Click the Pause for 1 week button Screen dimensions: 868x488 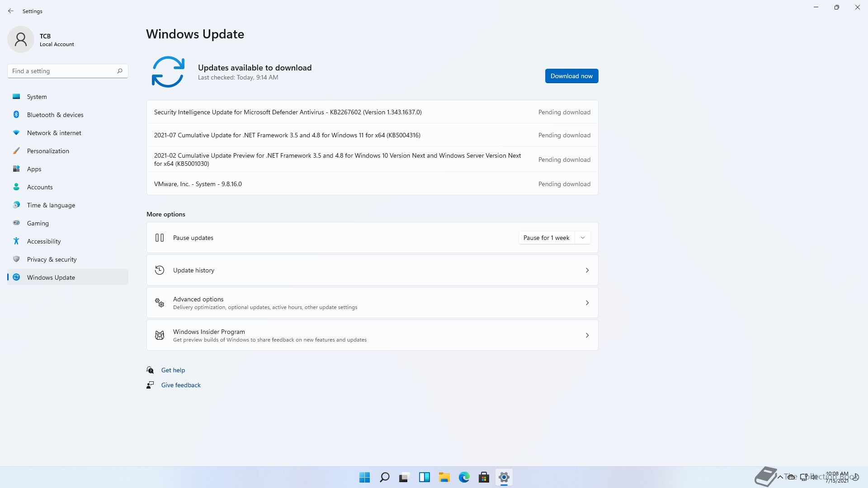tap(547, 238)
